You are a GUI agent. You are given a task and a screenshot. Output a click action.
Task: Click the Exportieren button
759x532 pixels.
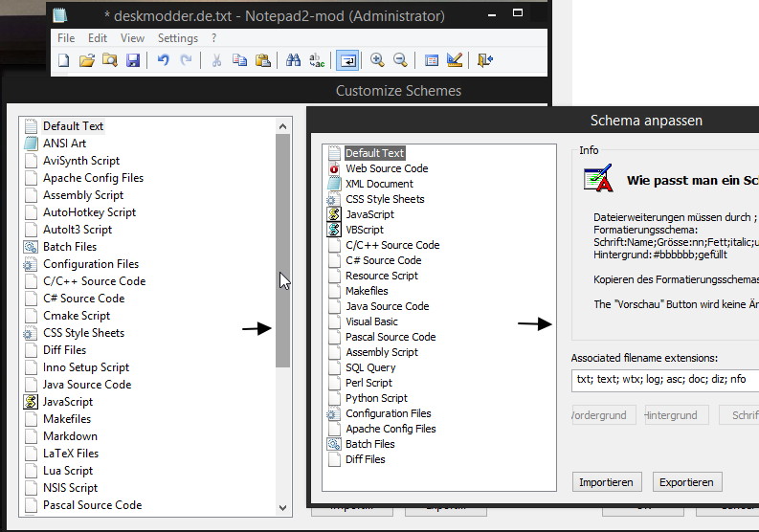tap(687, 482)
